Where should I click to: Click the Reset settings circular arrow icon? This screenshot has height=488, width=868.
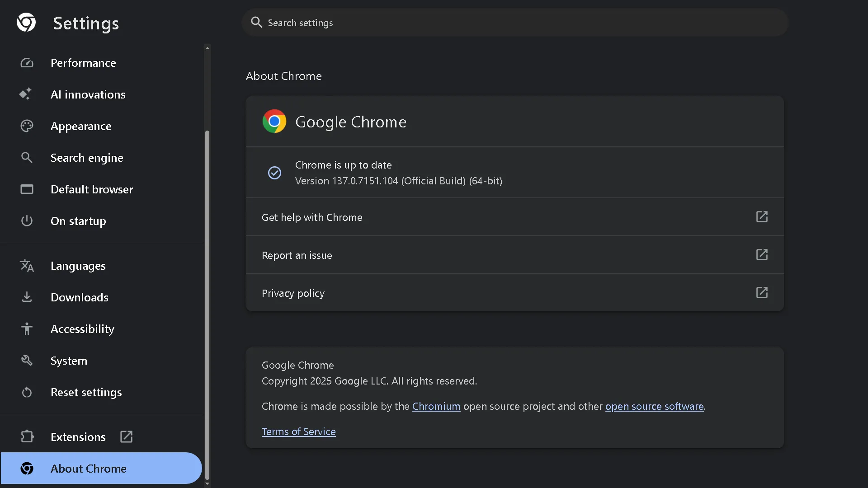pyautogui.click(x=27, y=392)
